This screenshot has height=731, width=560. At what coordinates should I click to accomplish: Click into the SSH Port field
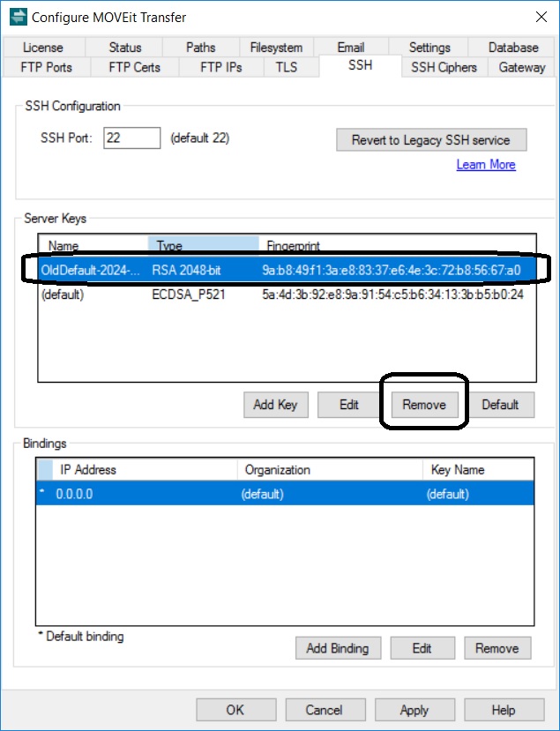pos(132,138)
